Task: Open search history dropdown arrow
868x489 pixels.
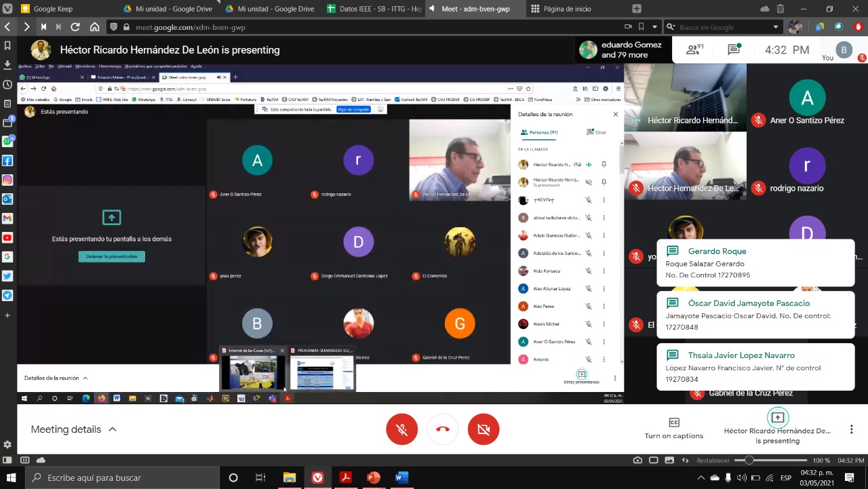Action: pos(776,27)
